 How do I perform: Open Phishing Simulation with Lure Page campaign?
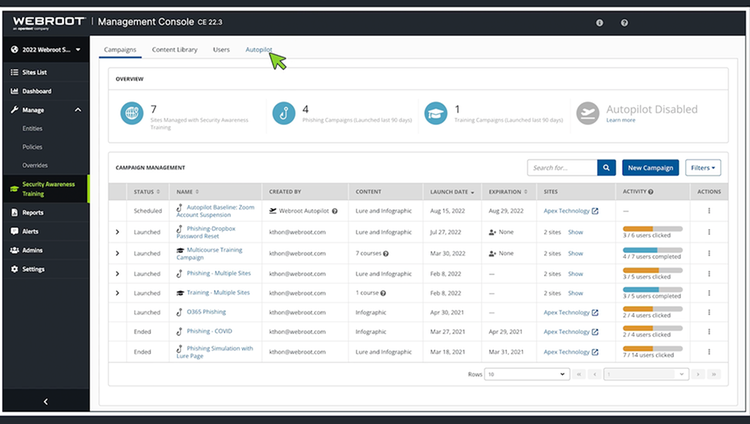215,352
